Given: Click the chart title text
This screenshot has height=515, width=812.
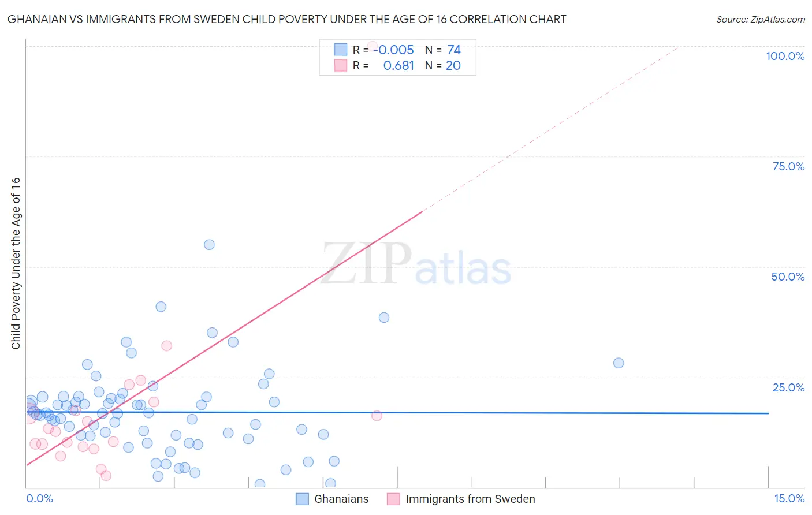Looking at the screenshot, I should [286, 19].
